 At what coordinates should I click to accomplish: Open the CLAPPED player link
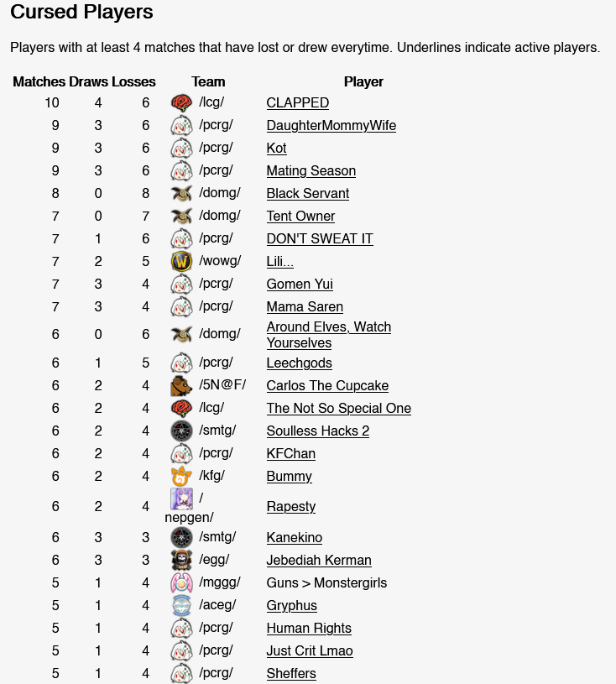(298, 103)
